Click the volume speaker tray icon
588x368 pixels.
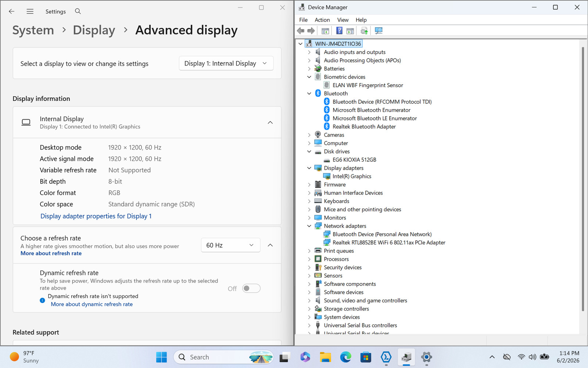tap(532, 357)
